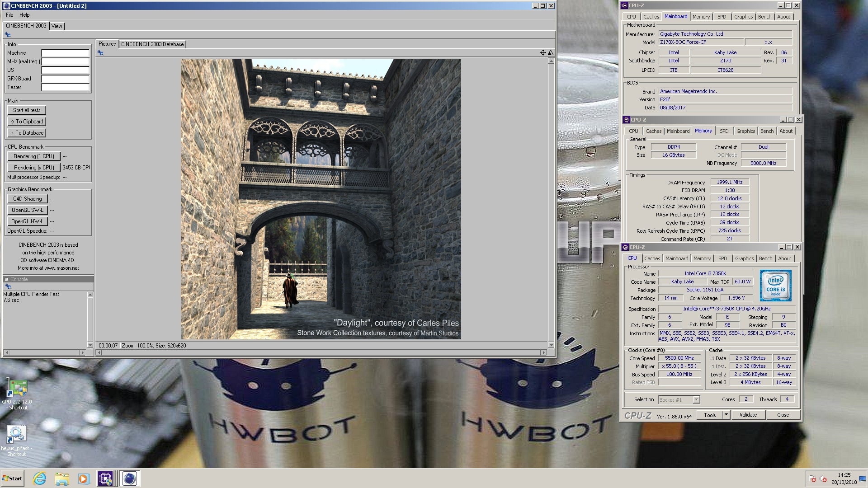Screen dimensions: 868x488
Task: Click the taskbar clock and date
Action: [844, 479]
